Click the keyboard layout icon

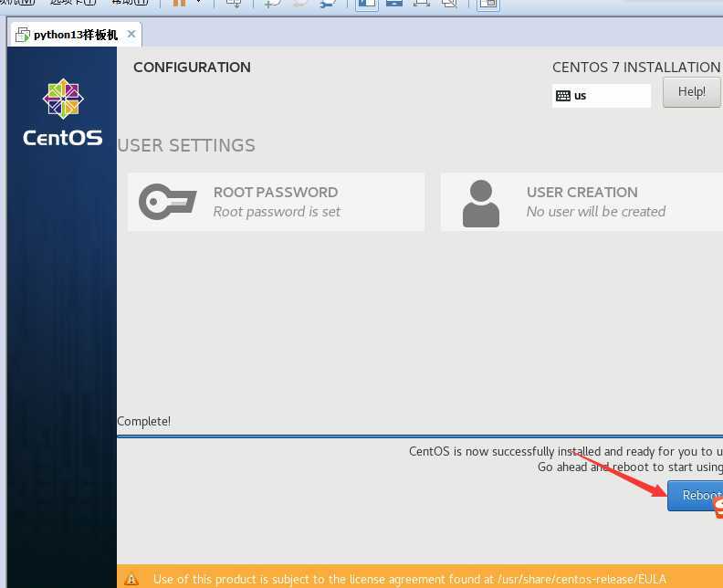(x=563, y=96)
